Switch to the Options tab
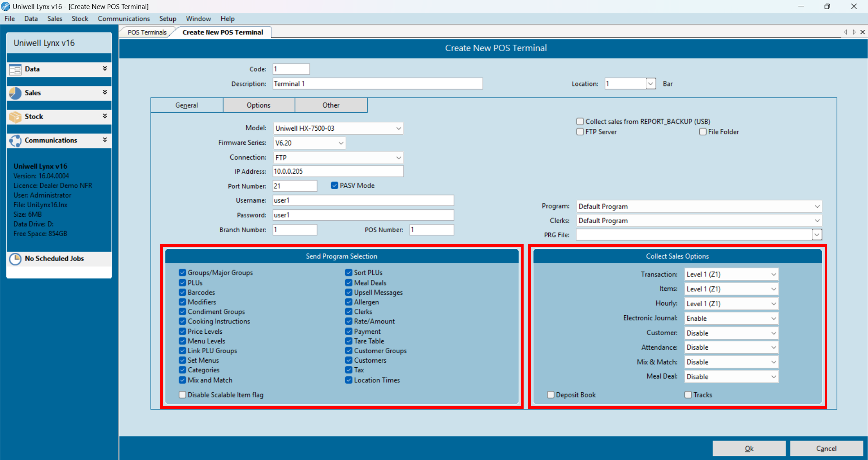This screenshot has width=868, height=460. 258,105
